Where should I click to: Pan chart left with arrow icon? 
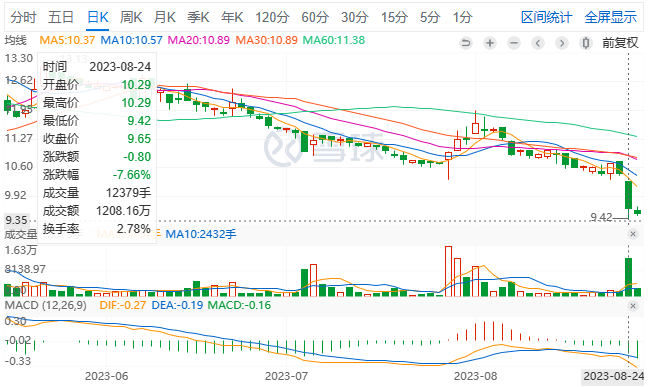click(538, 43)
